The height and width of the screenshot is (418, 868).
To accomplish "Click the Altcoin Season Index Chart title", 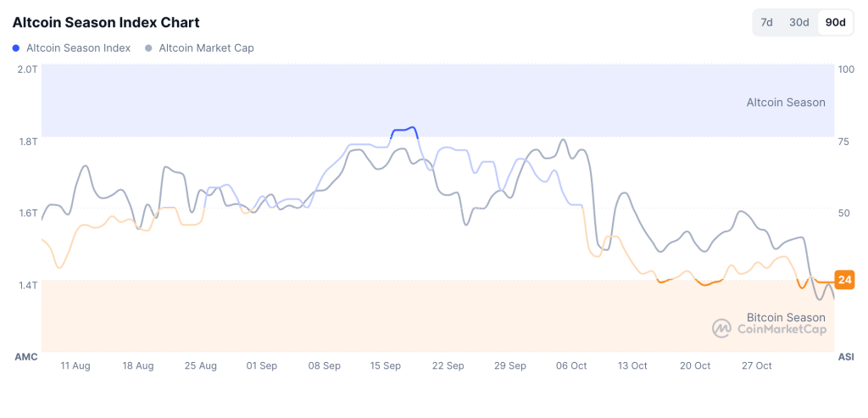I will point(106,22).
